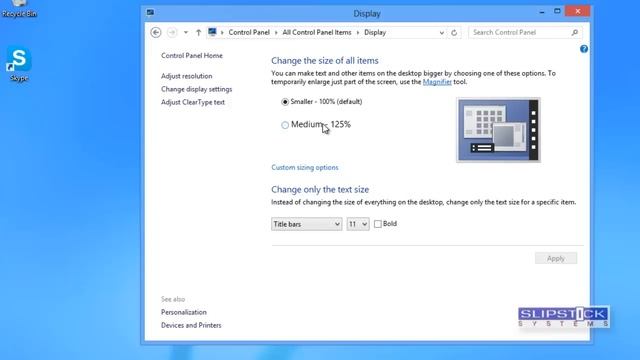Viewport: 640px width, 360px height.
Task: Open the address bar history dropdown
Action: pyautogui.click(x=441, y=33)
